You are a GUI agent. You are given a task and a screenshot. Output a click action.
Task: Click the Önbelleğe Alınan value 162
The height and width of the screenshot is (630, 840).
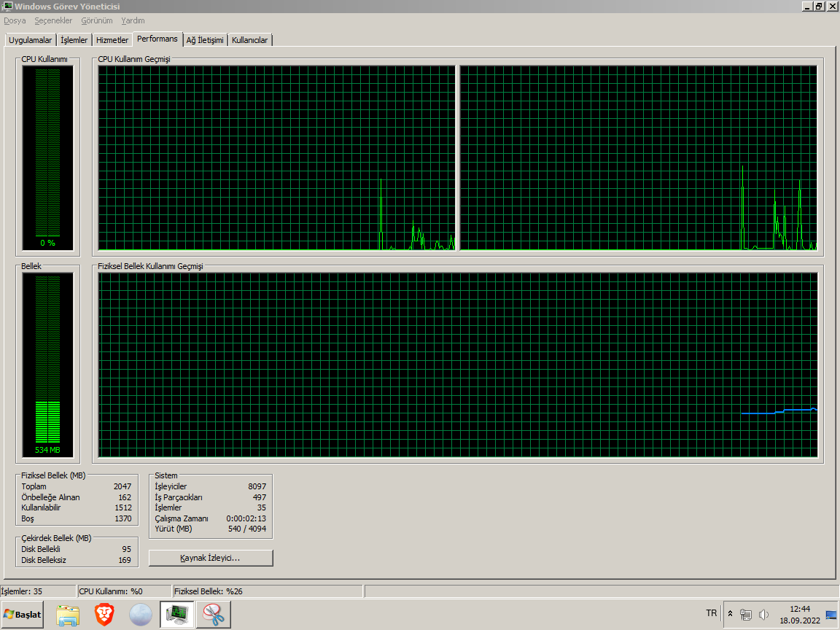[x=125, y=497]
